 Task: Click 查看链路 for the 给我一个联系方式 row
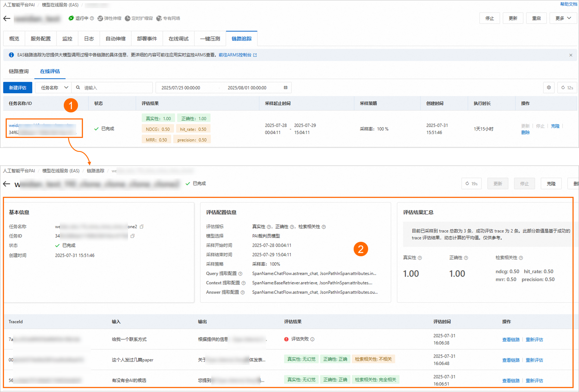(511, 339)
